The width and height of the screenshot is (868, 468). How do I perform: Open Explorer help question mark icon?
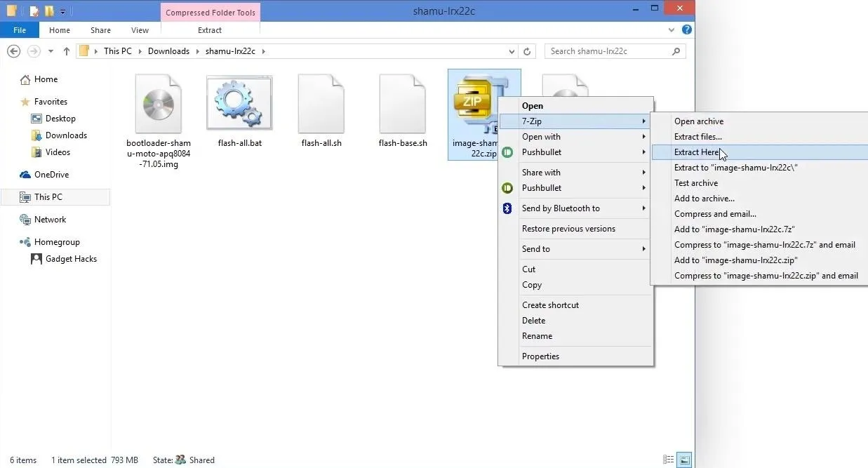687,29
